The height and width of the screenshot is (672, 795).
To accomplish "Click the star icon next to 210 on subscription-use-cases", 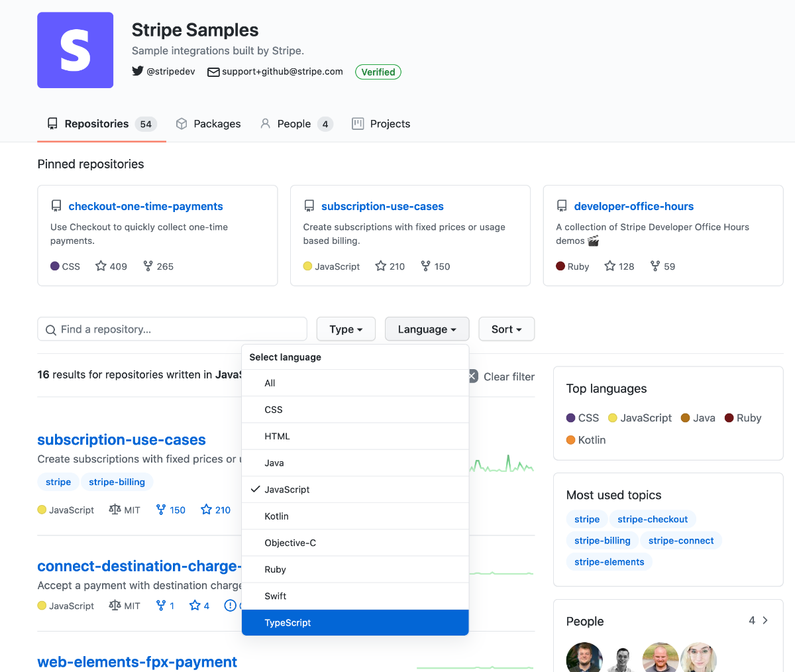I will [205, 510].
